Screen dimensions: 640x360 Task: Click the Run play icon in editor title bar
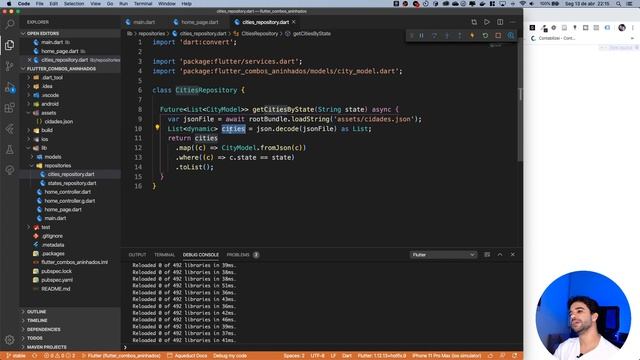(x=487, y=22)
